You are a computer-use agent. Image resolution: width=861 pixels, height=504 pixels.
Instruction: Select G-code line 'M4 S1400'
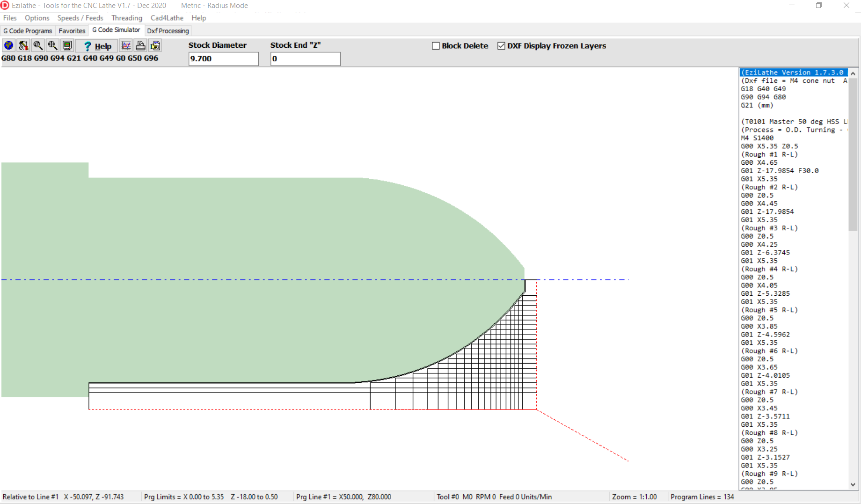(757, 138)
